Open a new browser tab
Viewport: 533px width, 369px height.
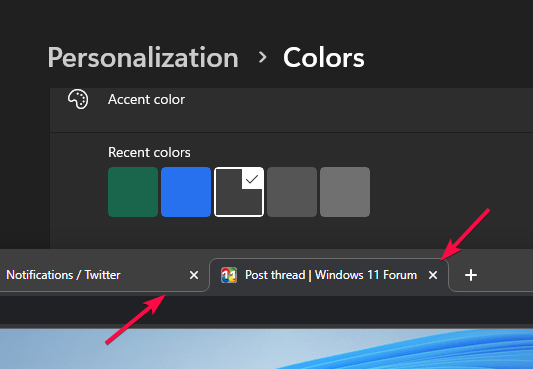[471, 275]
